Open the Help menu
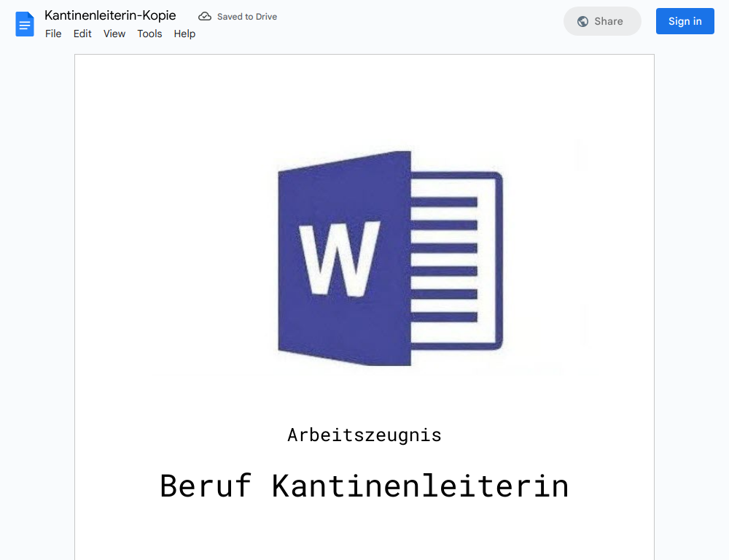Screen dimensions: 729x560 coord(184,34)
